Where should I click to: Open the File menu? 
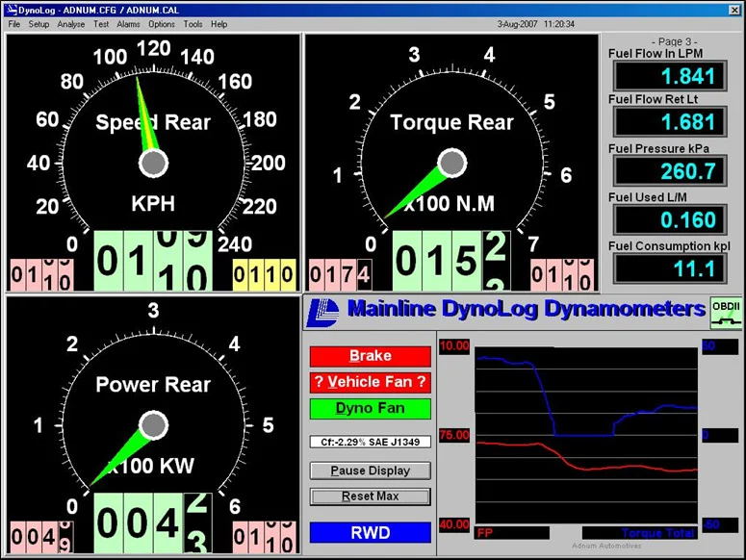tap(13, 24)
